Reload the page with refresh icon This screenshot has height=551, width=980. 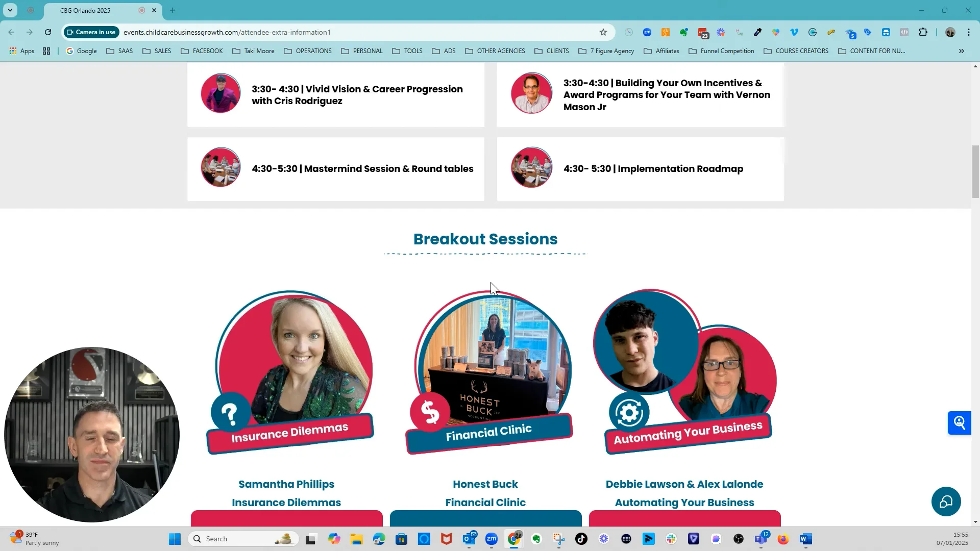click(x=48, y=32)
